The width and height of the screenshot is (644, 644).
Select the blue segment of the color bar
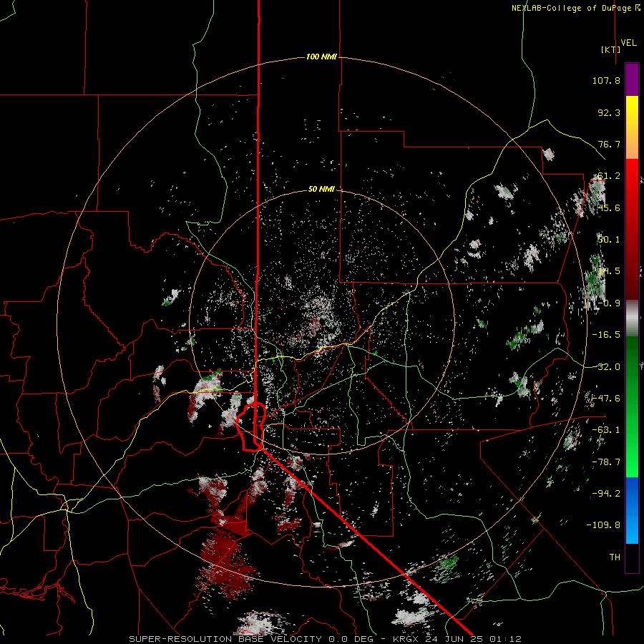tap(632, 510)
